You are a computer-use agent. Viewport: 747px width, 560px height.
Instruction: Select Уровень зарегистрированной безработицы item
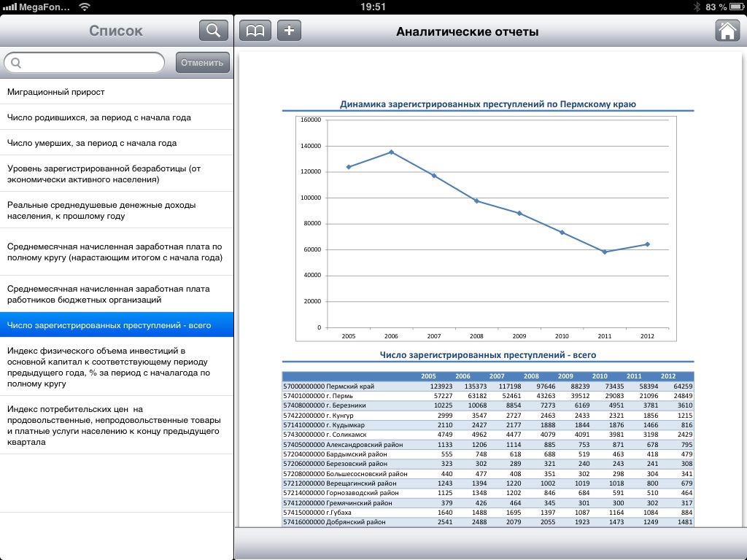(117, 174)
